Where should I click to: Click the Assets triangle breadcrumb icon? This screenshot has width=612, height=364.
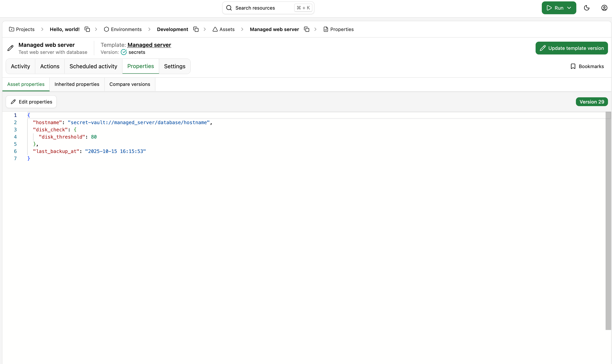[x=215, y=29]
